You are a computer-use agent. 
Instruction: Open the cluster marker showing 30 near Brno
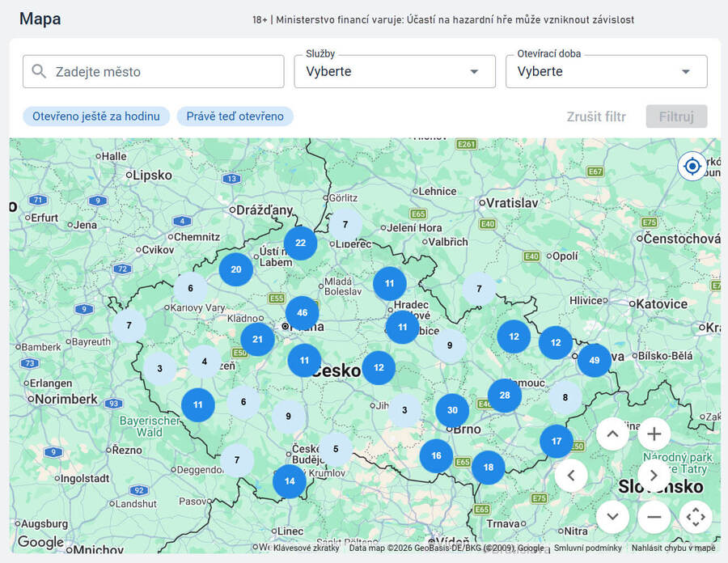tap(452, 410)
